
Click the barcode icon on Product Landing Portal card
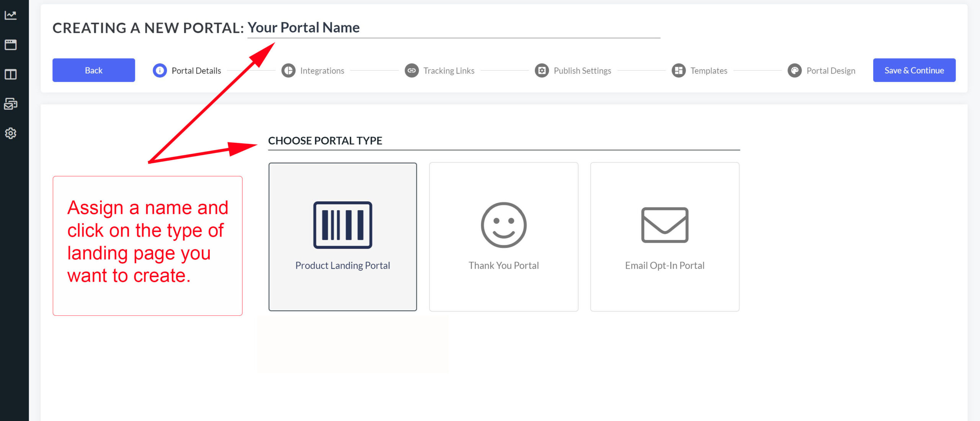click(343, 224)
